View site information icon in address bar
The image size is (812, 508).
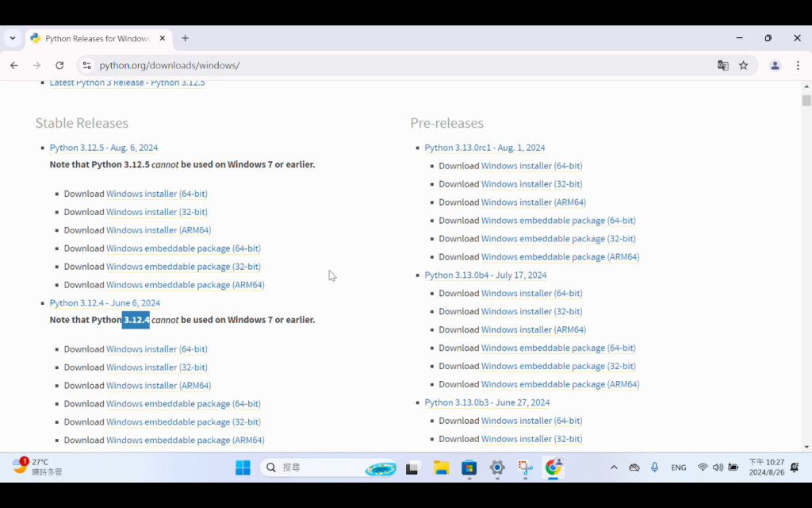point(87,65)
